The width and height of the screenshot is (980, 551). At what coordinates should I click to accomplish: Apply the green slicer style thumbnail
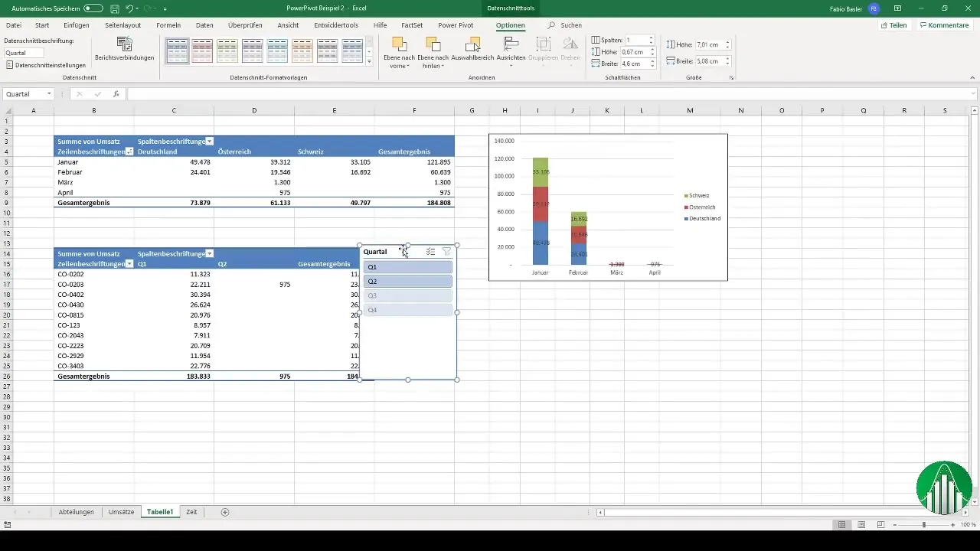pyautogui.click(x=227, y=51)
